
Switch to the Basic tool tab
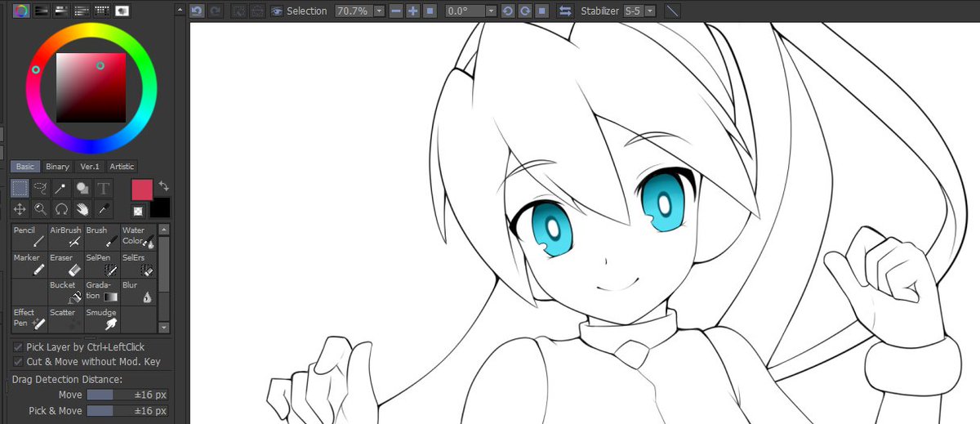[x=25, y=167]
